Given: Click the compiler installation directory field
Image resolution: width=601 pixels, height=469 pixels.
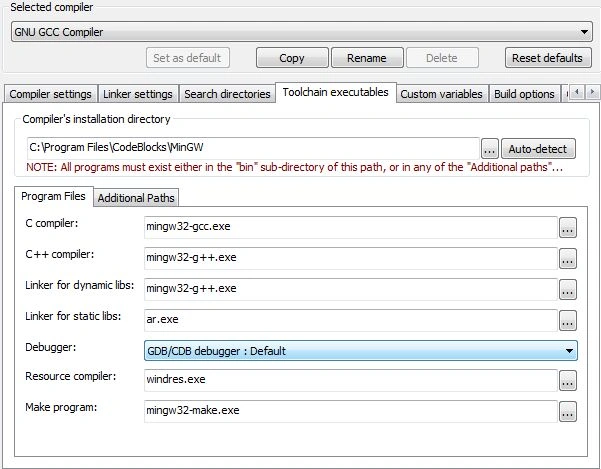Looking at the screenshot, I should point(253,148).
